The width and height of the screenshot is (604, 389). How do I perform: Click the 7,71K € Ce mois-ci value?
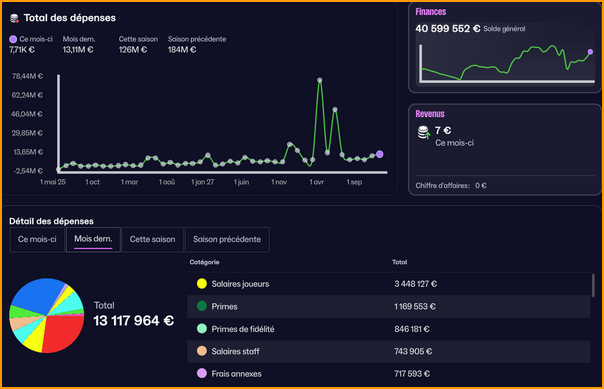pyautogui.click(x=22, y=50)
